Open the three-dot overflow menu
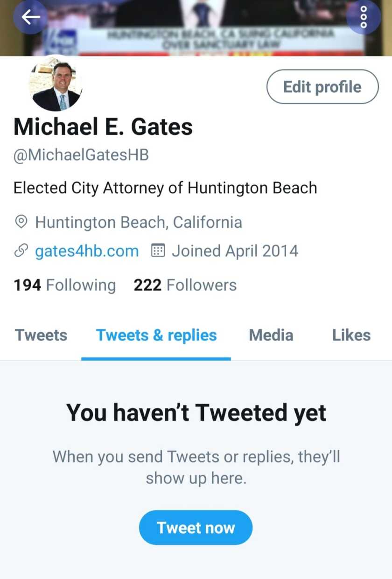392x579 pixels. [x=364, y=17]
